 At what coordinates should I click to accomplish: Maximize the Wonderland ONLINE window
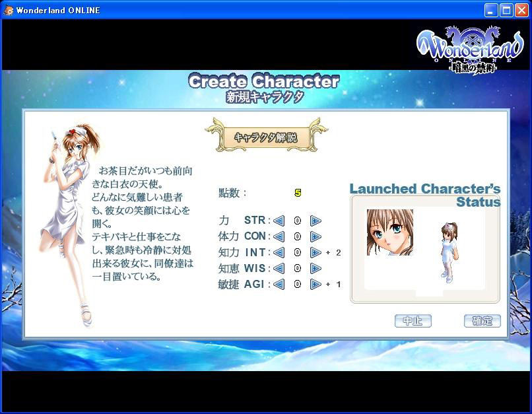pyautogui.click(x=506, y=10)
